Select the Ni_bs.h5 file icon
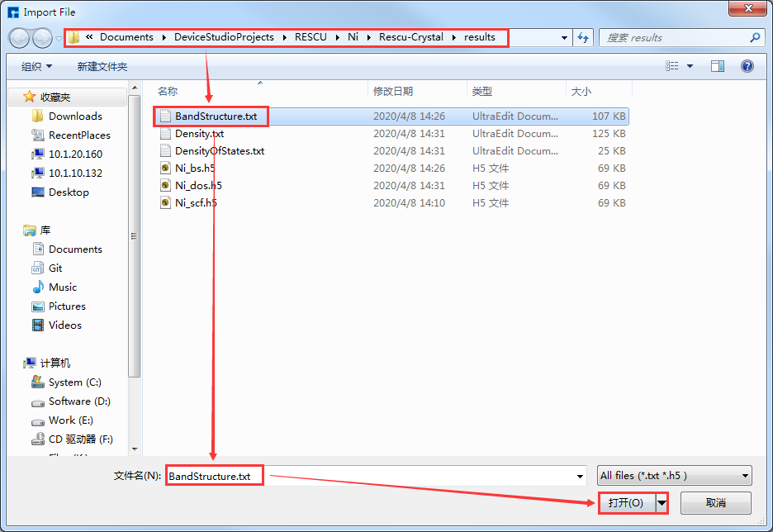 (165, 168)
